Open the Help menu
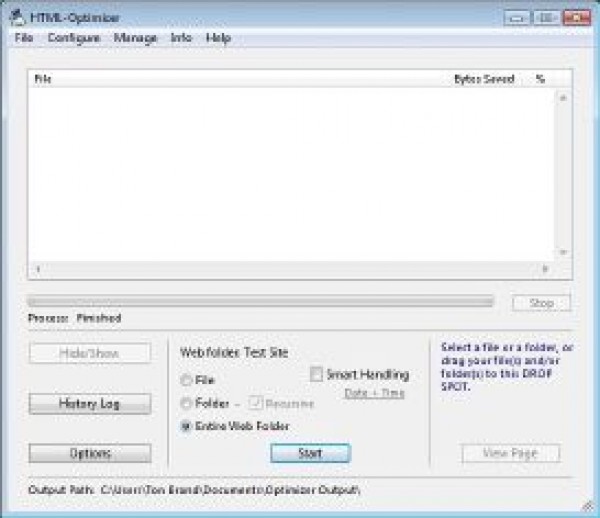Viewport: 600px width, 518px height. point(218,38)
